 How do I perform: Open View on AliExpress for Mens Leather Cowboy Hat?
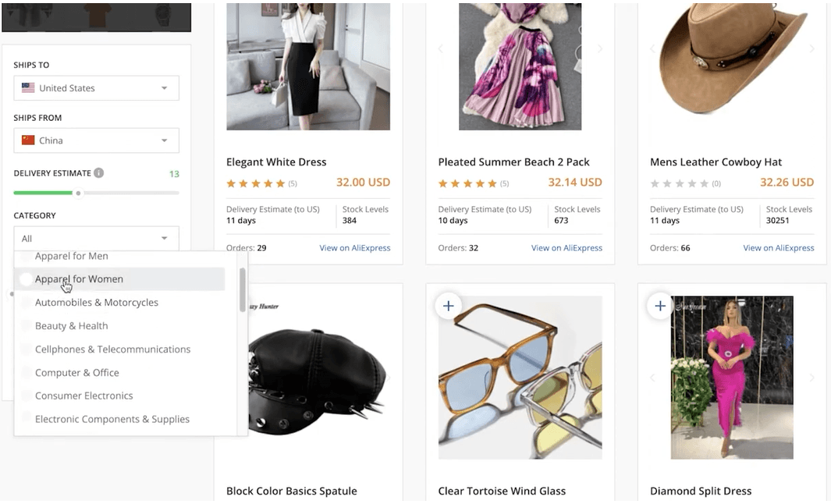[x=778, y=248]
